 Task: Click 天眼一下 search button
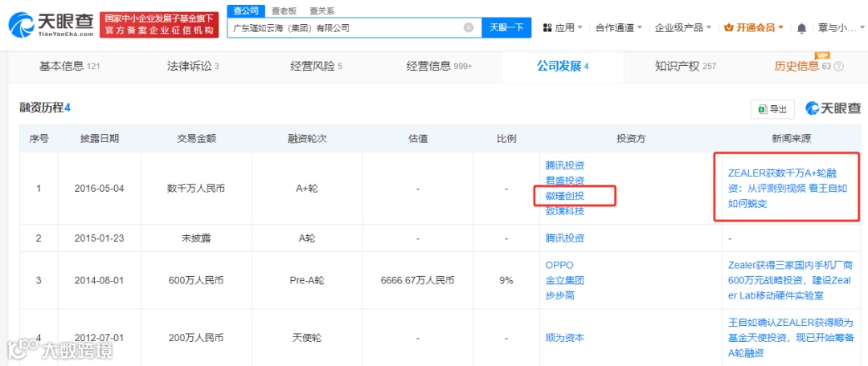[506, 27]
